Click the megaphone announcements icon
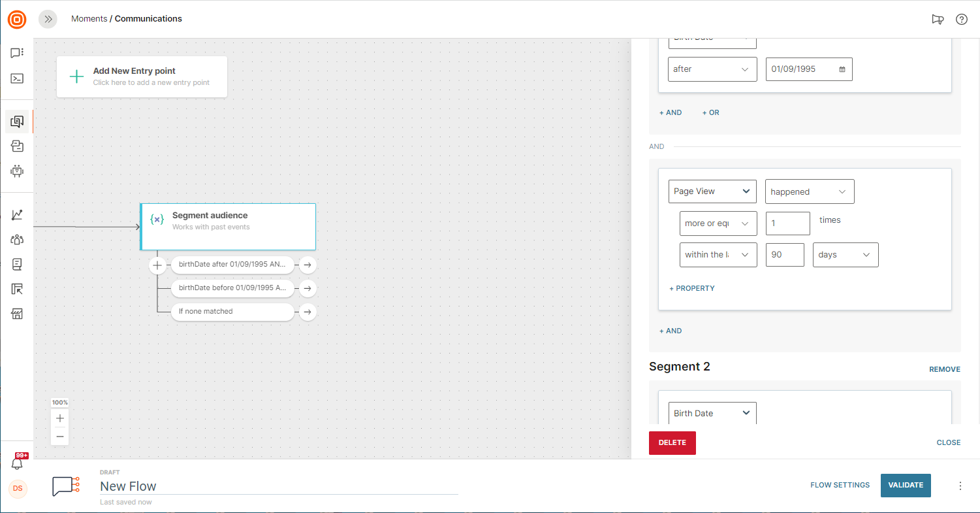Screen dimensions: 980x513 coord(938,19)
